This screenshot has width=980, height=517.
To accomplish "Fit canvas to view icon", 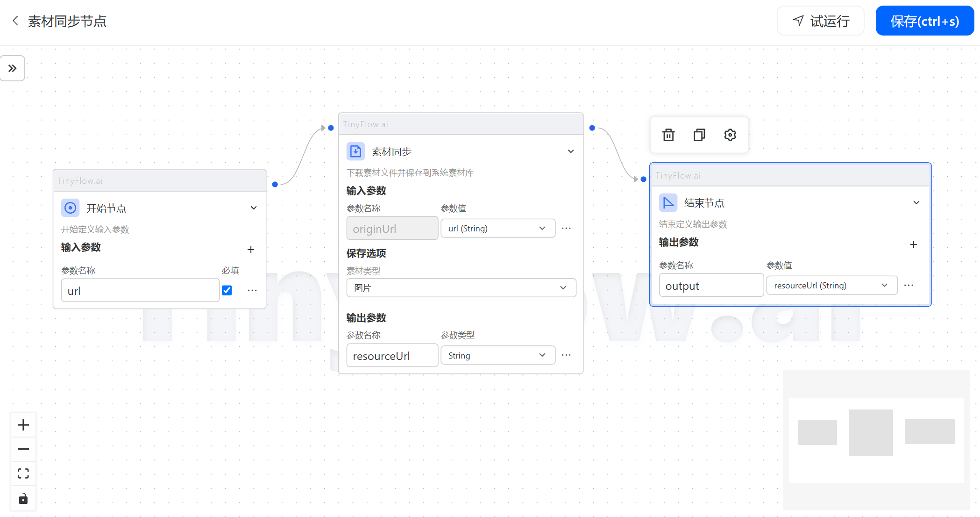I will pos(23,474).
